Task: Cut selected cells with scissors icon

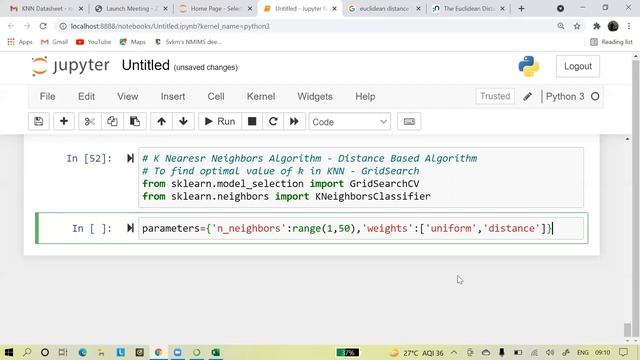Action: coord(89,122)
